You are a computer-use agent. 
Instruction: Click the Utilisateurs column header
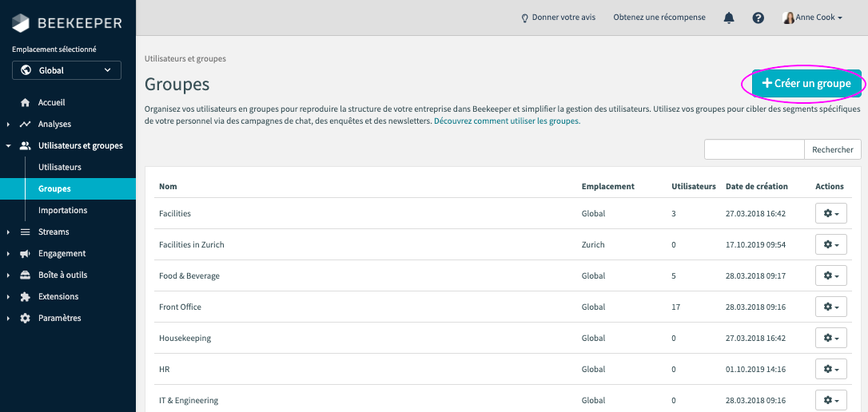tap(694, 186)
